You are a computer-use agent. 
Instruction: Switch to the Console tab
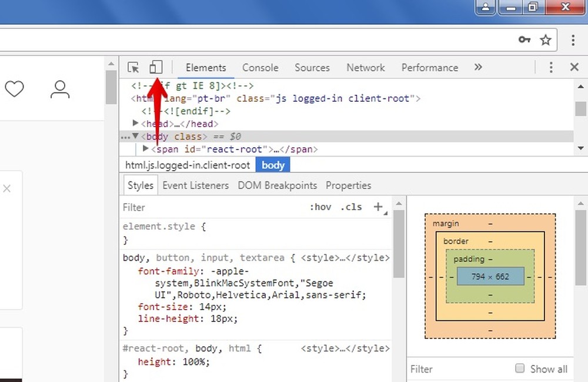point(260,68)
